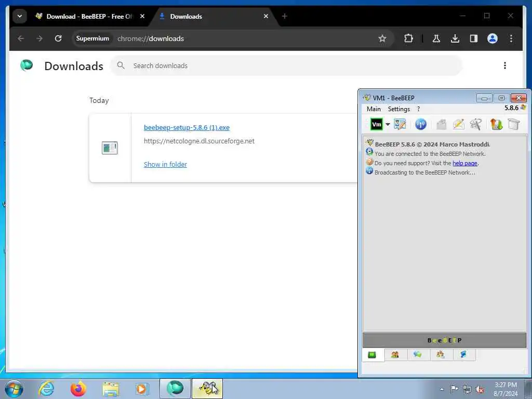Viewport: 532px width, 399px height.
Task: Toggle the browser side panel icon
Action: click(x=474, y=38)
